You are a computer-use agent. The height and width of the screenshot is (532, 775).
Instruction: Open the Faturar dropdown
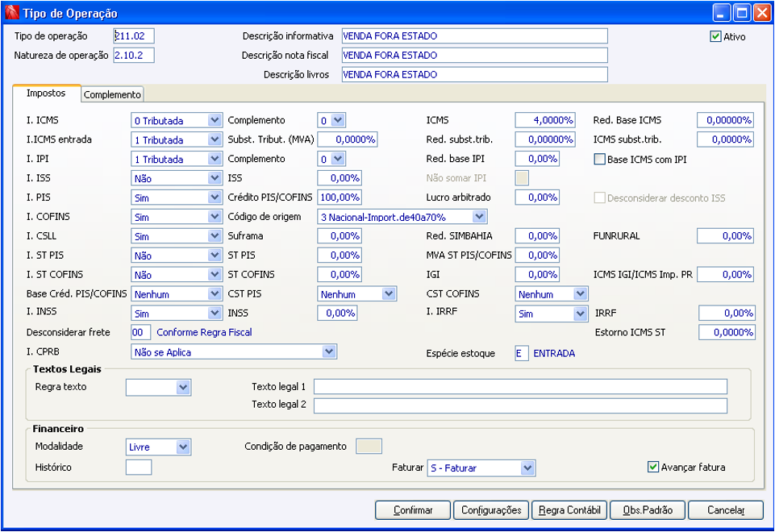(x=527, y=468)
